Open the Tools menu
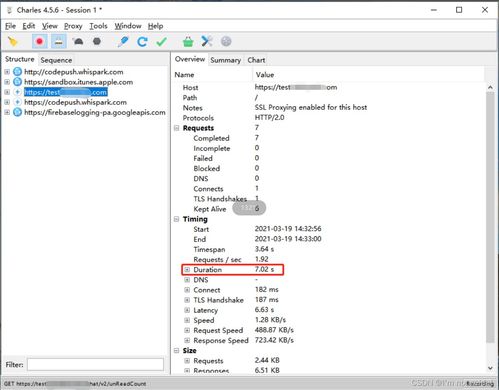The width and height of the screenshot is (499, 390). (x=98, y=26)
